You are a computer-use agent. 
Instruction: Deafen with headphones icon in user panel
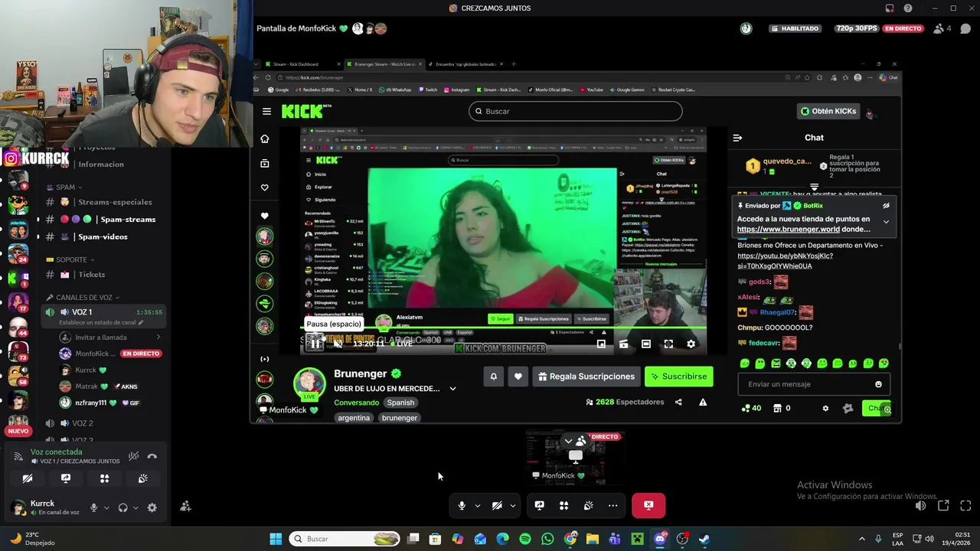coord(122,507)
